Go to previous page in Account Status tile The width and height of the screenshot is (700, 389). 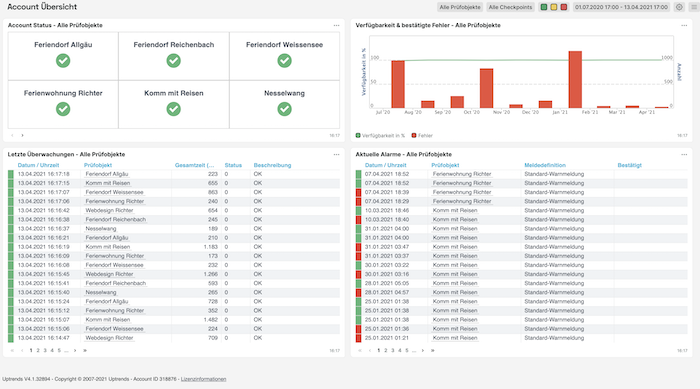coord(12,135)
